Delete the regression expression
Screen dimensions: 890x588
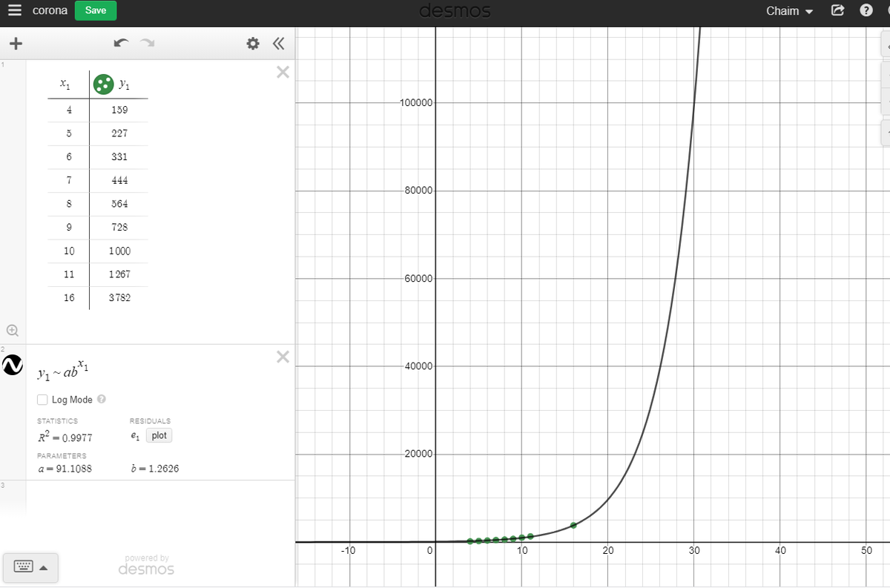click(x=282, y=357)
